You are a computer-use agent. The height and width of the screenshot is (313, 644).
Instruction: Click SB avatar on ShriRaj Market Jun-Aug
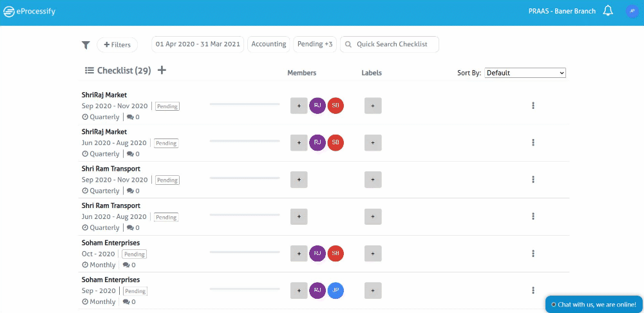click(x=336, y=142)
